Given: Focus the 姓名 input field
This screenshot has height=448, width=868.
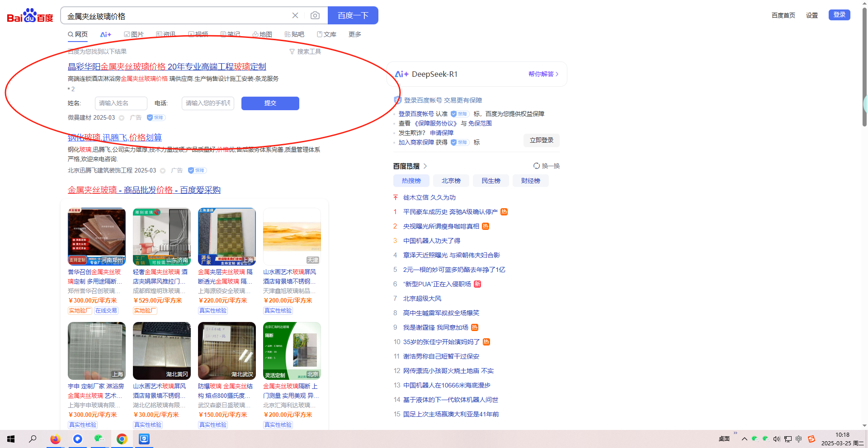Looking at the screenshot, I should (121, 103).
